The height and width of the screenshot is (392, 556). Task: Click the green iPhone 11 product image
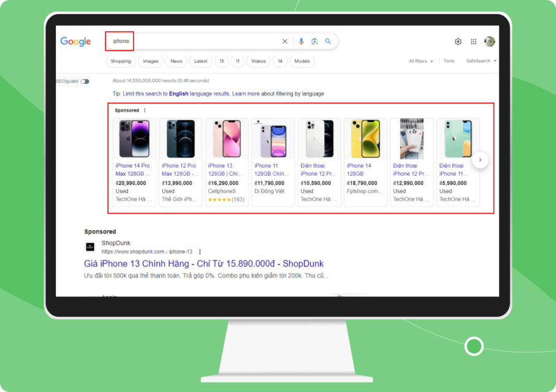[x=458, y=138]
